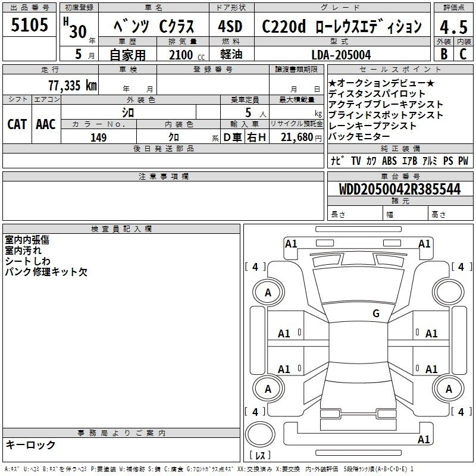The image size is (476, 476).
Task: Select the interior color クロ
Action: pos(174,137)
